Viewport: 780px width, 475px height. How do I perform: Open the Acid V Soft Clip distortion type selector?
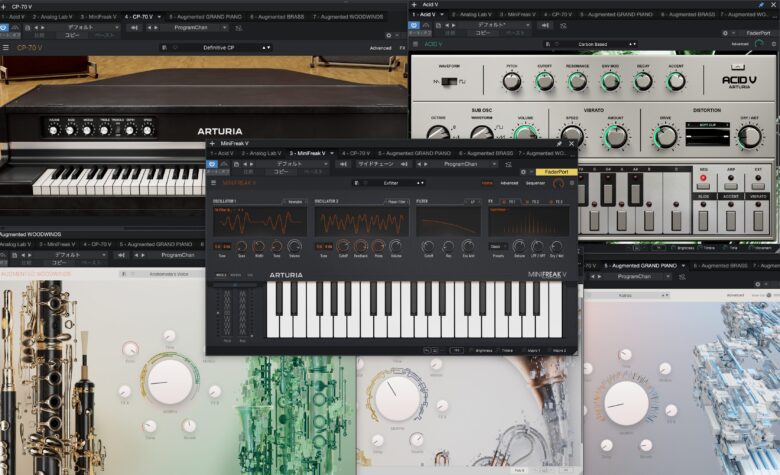[x=708, y=125]
